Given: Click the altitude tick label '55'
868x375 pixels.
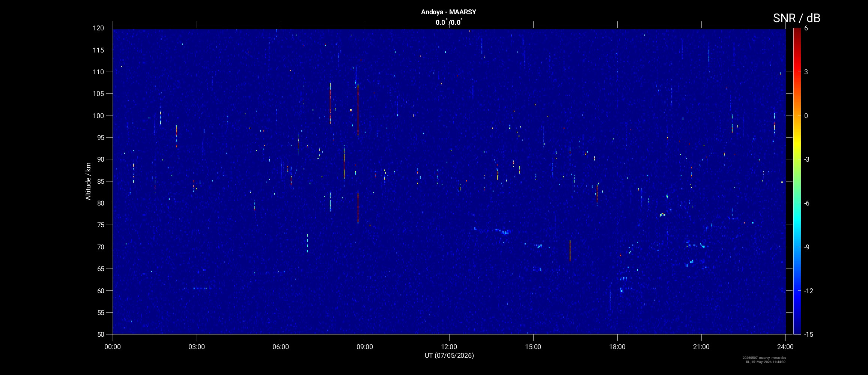Looking at the screenshot, I should (100, 312).
